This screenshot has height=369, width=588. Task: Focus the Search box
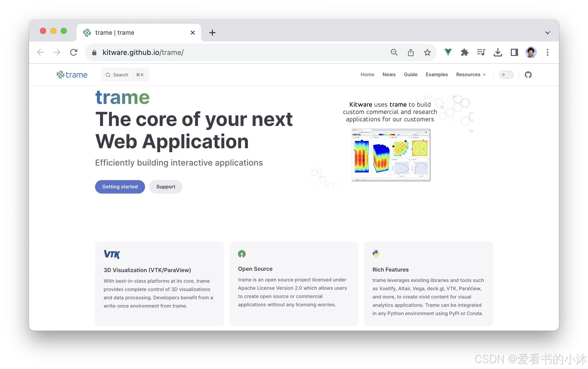[125, 75]
